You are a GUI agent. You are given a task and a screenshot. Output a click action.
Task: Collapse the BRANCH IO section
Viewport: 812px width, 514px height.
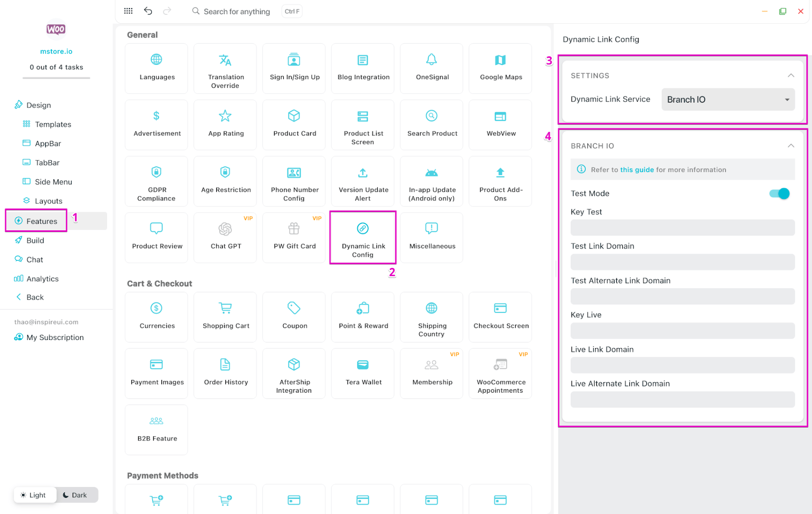791,146
